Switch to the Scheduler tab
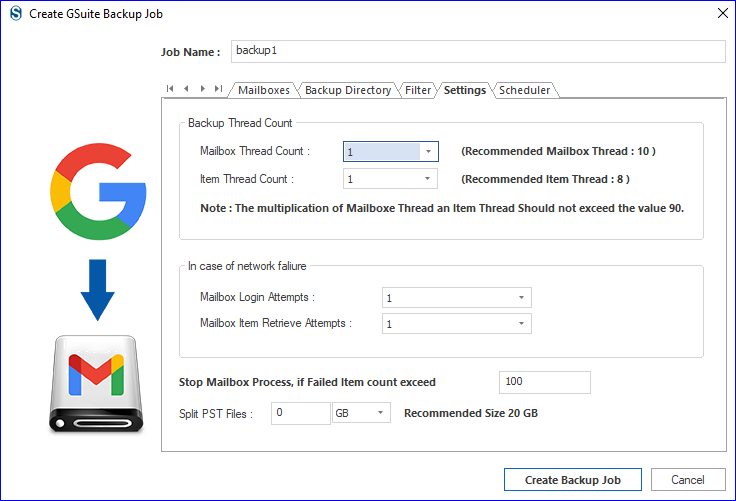Image resolution: width=736 pixels, height=501 pixels. click(524, 90)
